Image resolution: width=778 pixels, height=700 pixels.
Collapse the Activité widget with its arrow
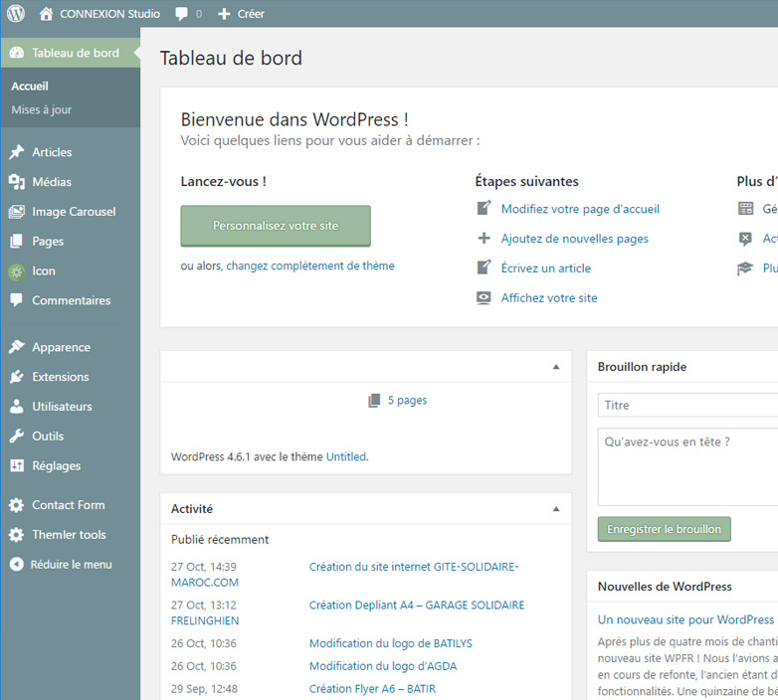[x=556, y=509]
